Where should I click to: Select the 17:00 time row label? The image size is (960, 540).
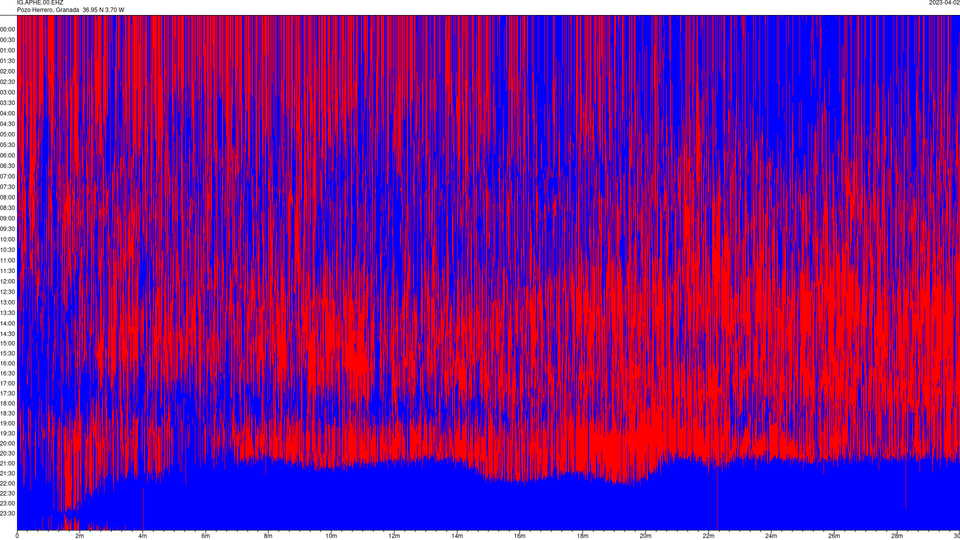[7, 383]
